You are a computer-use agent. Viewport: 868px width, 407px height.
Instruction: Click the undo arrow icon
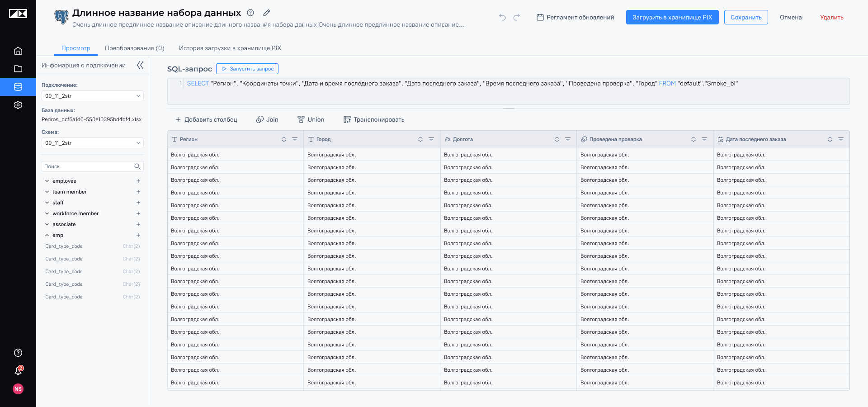click(502, 17)
